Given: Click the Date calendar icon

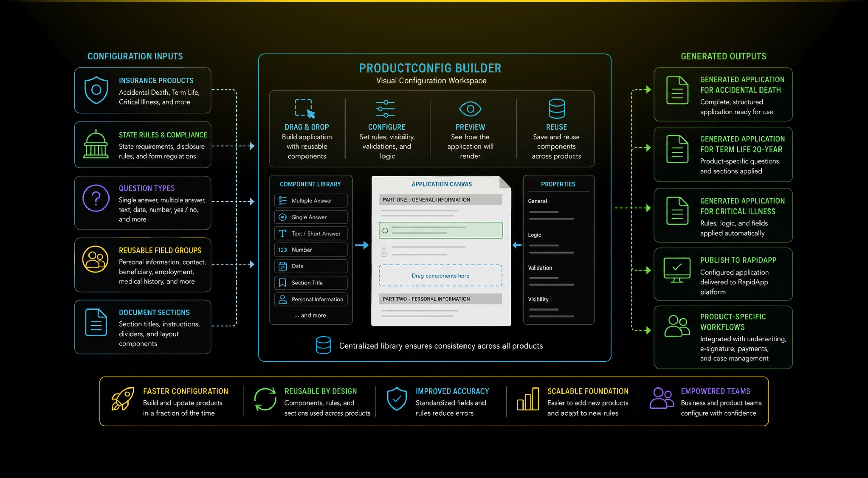Looking at the screenshot, I should point(282,266).
